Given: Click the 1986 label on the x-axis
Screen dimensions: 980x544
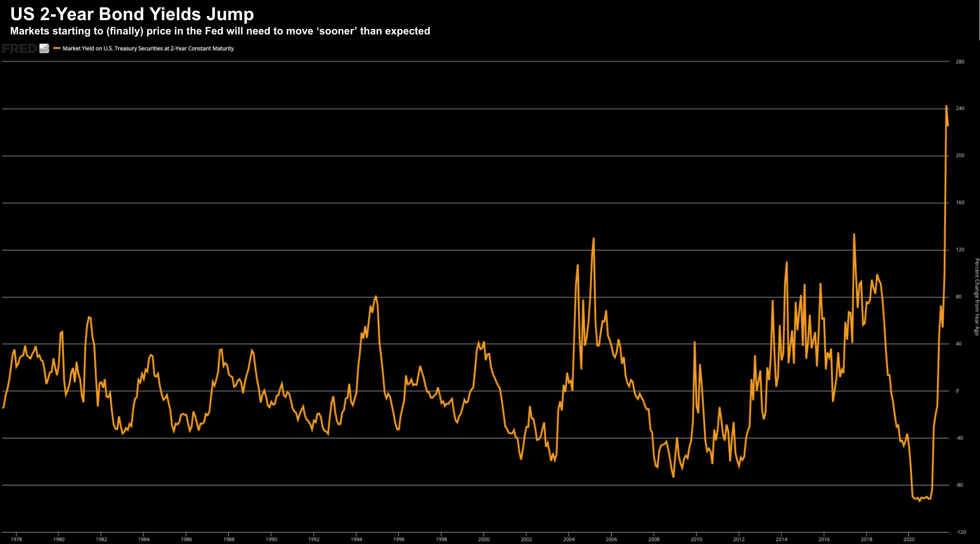Looking at the screenshot, I should (x=186, y=539).
